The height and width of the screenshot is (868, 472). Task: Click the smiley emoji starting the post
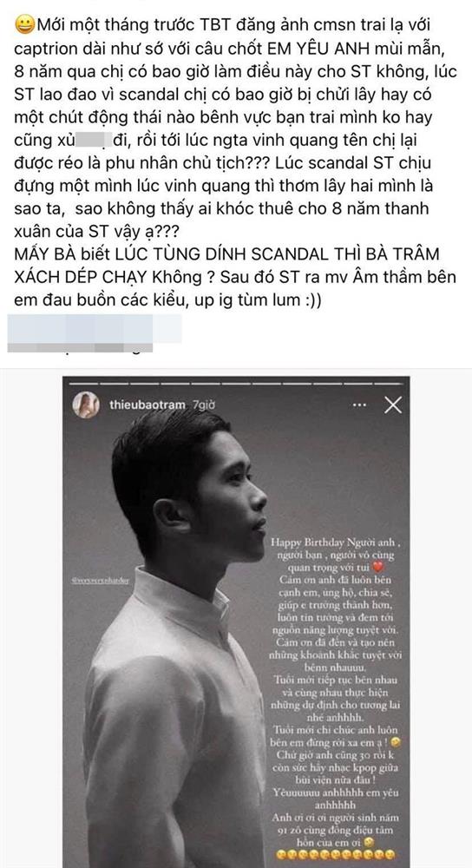click(24, 24)
